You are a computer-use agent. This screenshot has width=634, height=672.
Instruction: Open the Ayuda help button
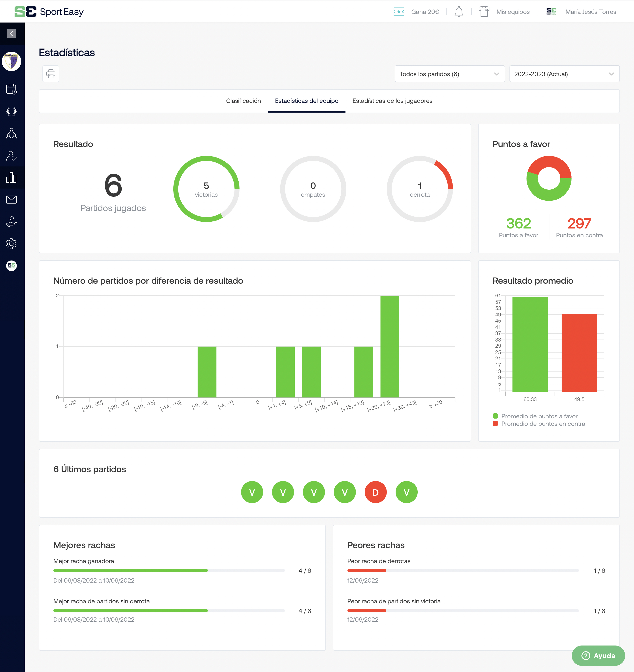(598, 656)
